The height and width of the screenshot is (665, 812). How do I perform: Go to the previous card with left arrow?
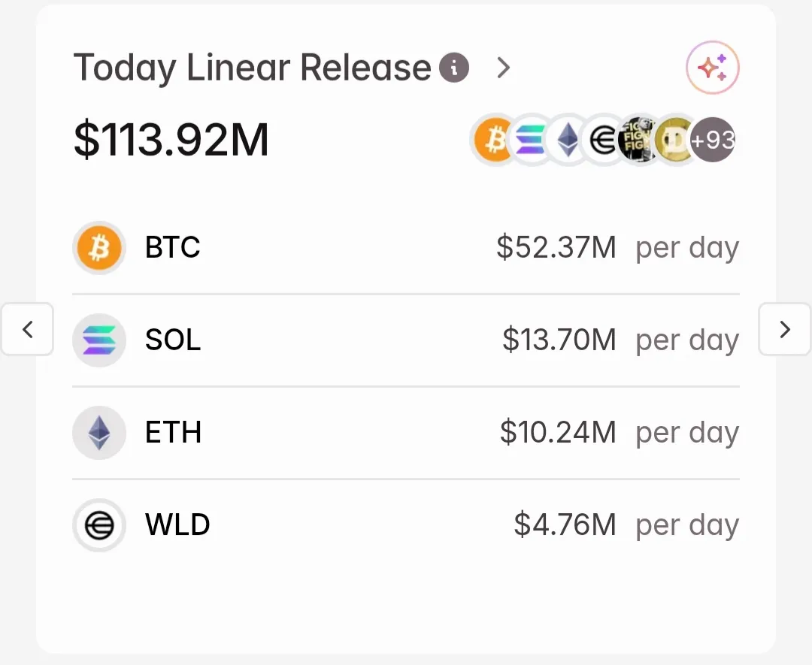point(28,329)
